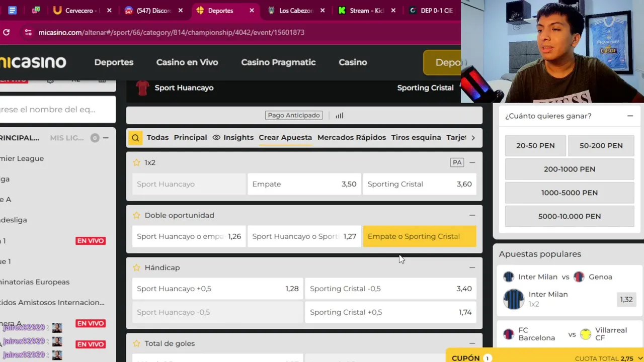
Task: Choose the 200-1000 PEN win range
Action: coord(570,169)
